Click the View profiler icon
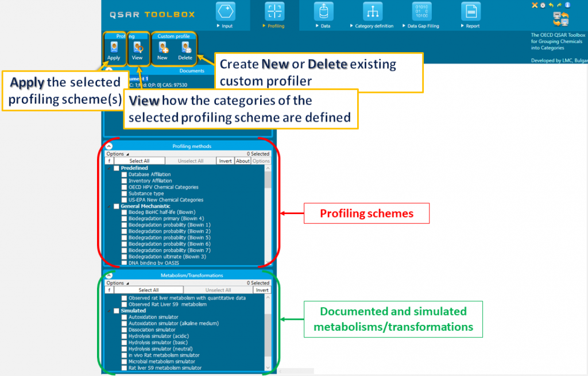588x376 pixels. click(137, 49)
